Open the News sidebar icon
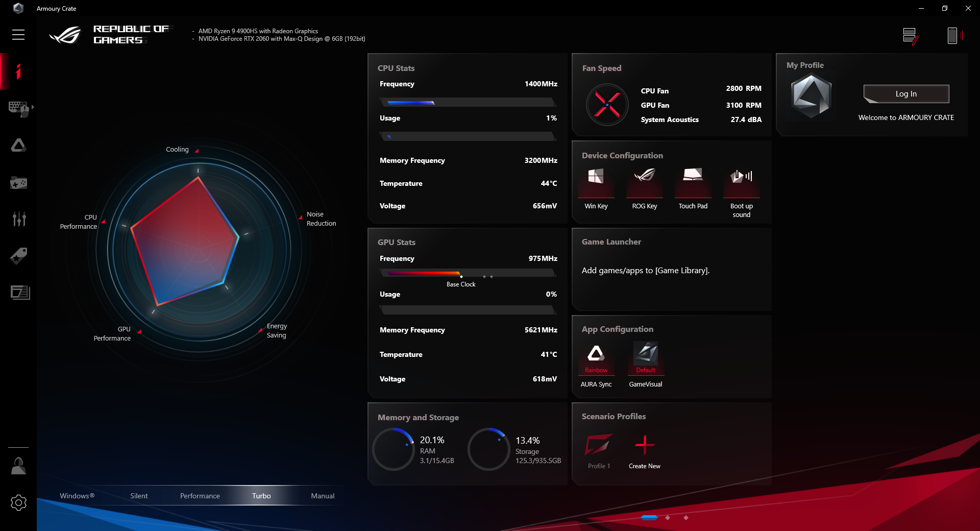The height and width of the screenshot is (531, 980). [x=20, y=293]
